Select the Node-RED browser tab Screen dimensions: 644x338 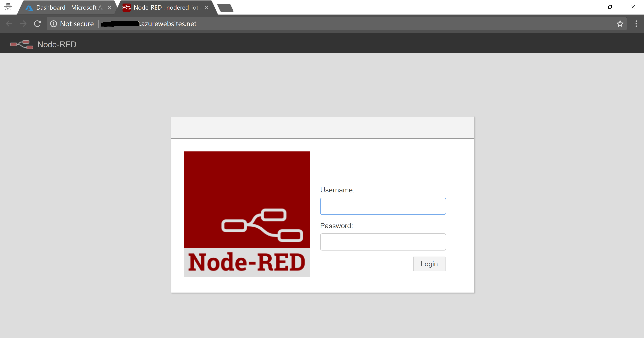click(x=165, y=8)
